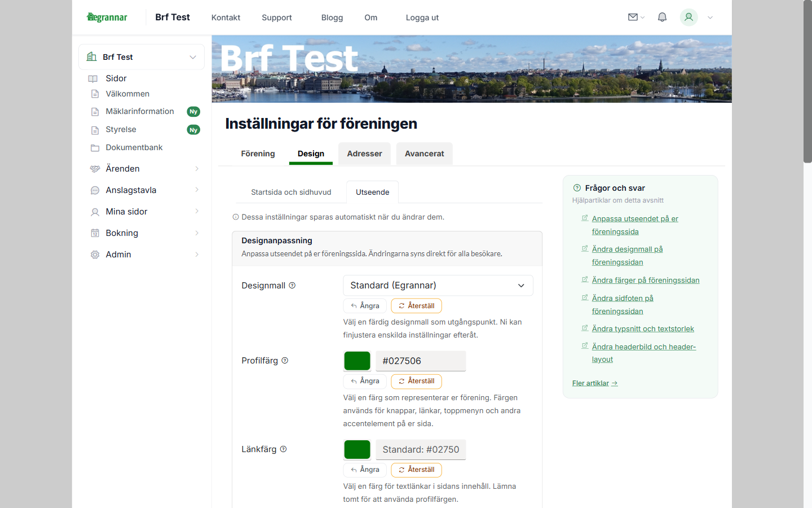Viewport: 812px width, 508px height.
Task: Open Om in top menu
Action: click(x=370, y=17)
